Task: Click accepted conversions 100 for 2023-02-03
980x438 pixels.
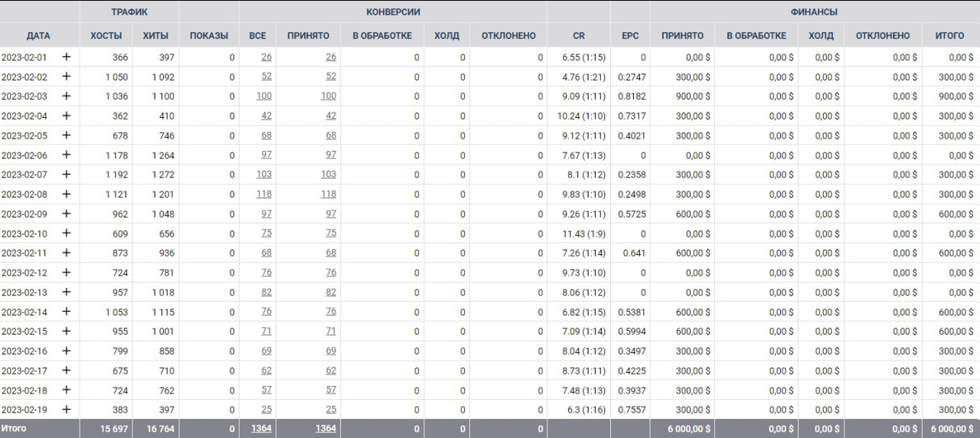Action: coord(328,96)
